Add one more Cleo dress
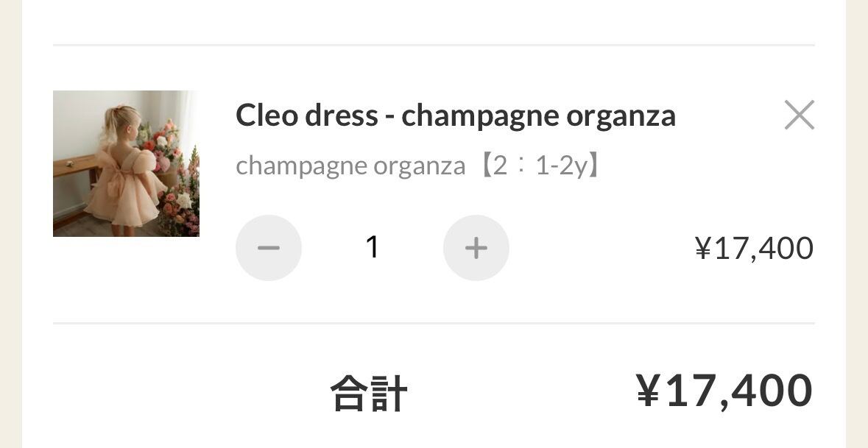Image resolution: width=868 pixels, height=448 pixels. [476, 248]
